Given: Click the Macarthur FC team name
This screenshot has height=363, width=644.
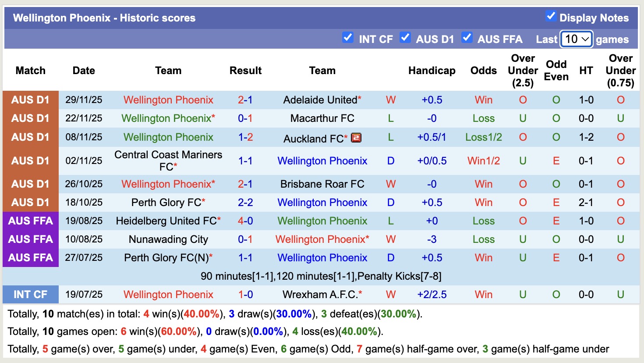Looking at the screenshot, I should 323,118.
